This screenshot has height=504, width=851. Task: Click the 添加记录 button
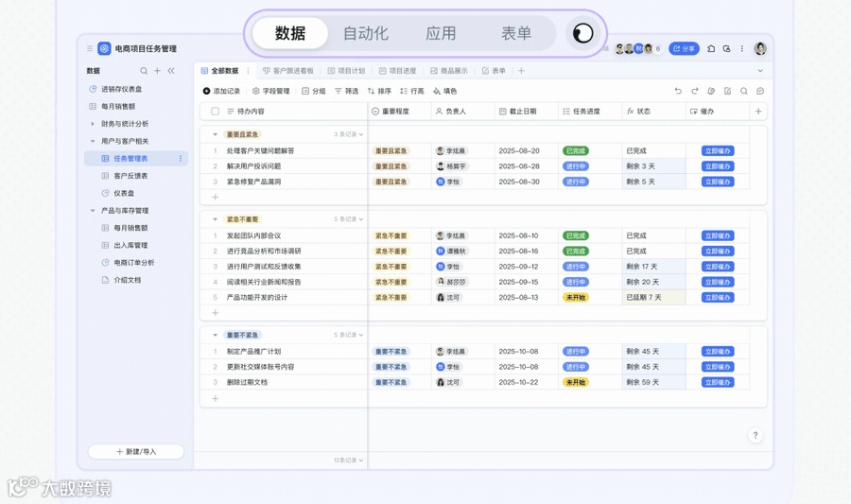point(221,91)
